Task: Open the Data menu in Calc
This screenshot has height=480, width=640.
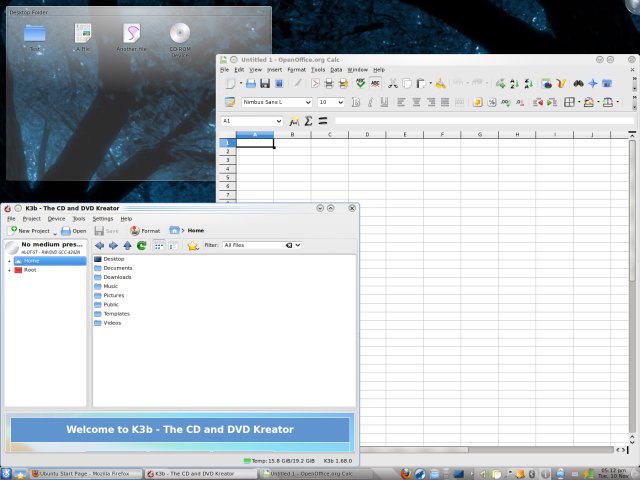Action: tap(336, 70)
